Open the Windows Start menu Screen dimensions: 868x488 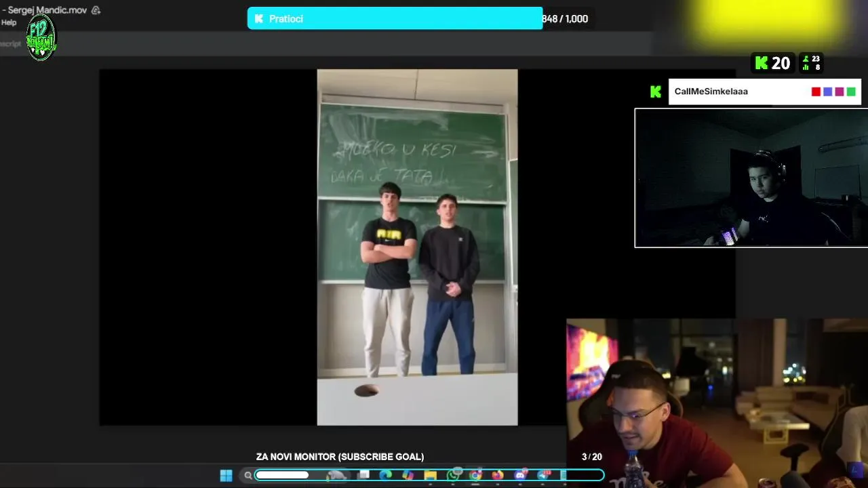[x=226, y=475]
